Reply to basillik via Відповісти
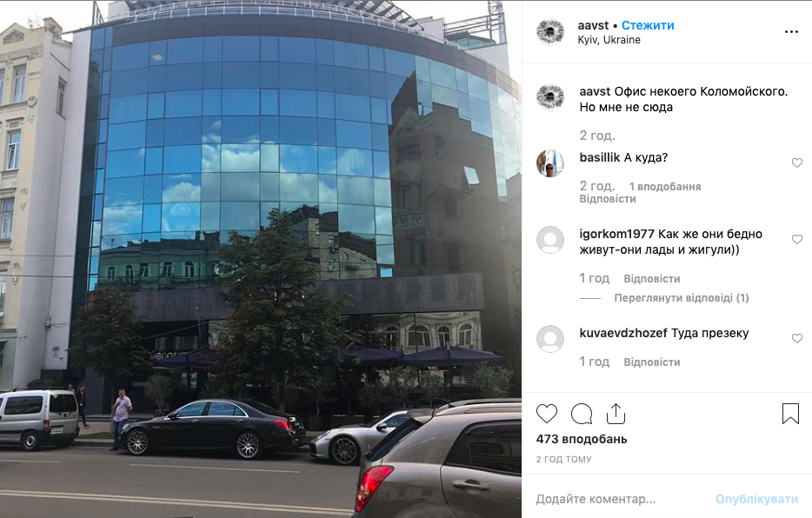The width and height of the screenshot is (812, 518). (x=608, y=199)
